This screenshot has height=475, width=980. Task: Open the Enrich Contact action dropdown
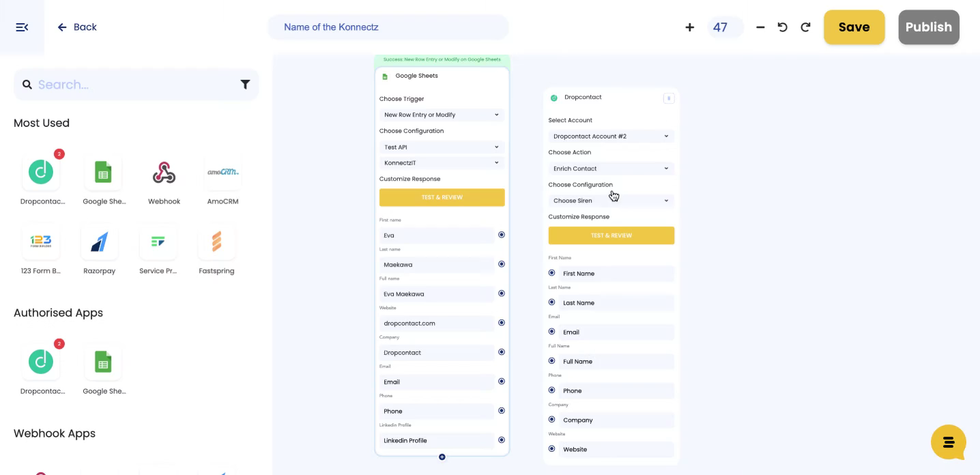[611, 168]
